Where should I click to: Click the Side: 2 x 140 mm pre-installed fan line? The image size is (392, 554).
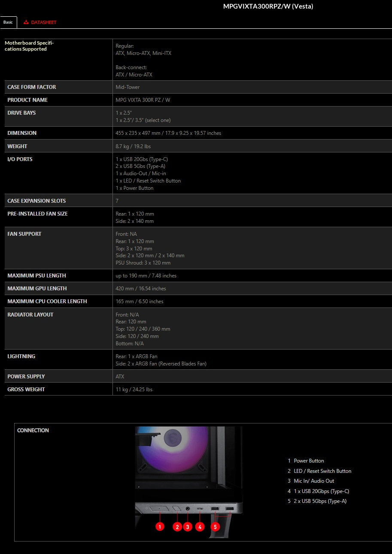(x=134, y=221)
